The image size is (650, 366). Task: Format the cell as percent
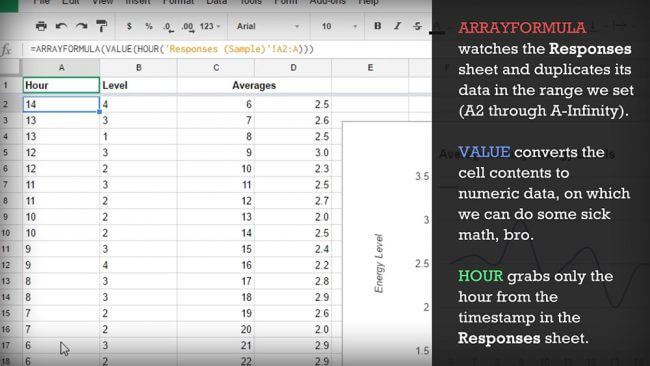coord(149,26)
